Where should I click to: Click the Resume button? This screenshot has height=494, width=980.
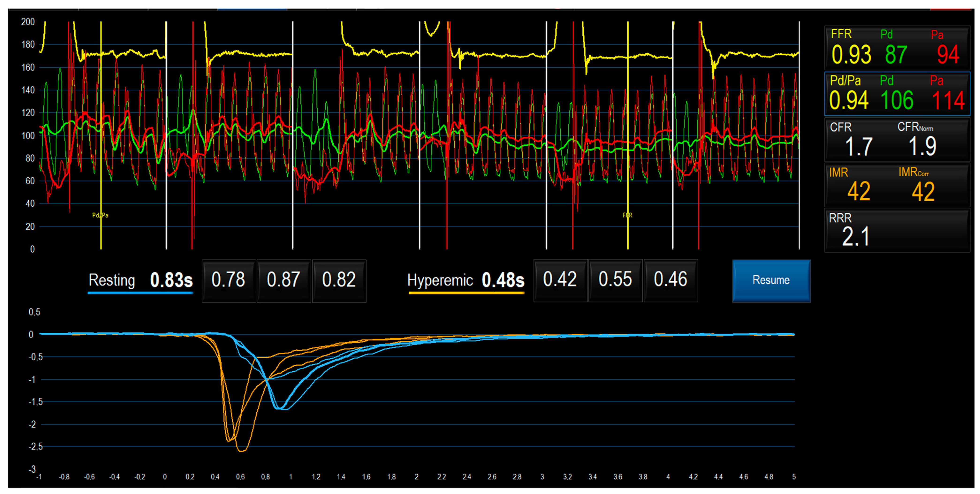click(771, 281)
